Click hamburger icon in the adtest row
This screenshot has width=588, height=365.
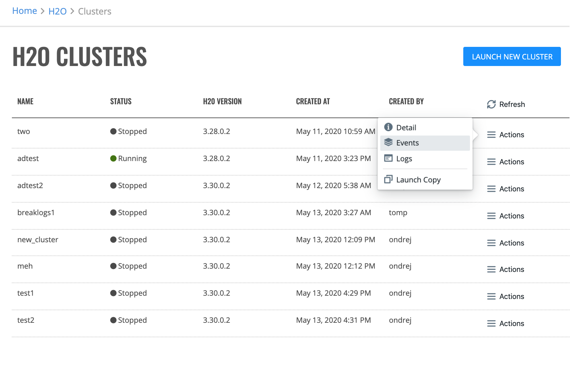[491, 162]
